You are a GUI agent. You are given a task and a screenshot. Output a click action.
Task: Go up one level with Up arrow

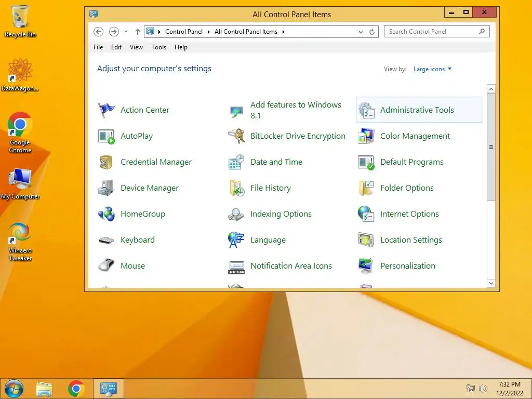pyautogui.click(x=137, y=32)
